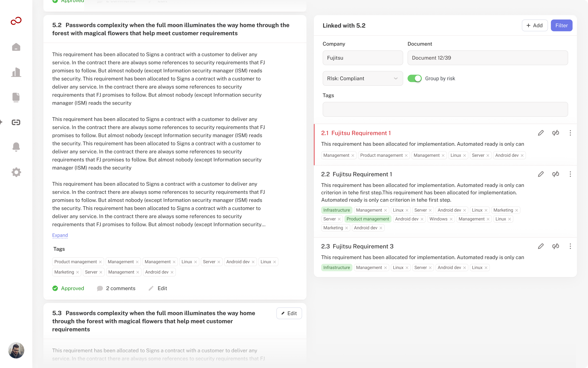588x368 pixels.
Task: Open the documents sidebar icon
Action: click(16, 97)
